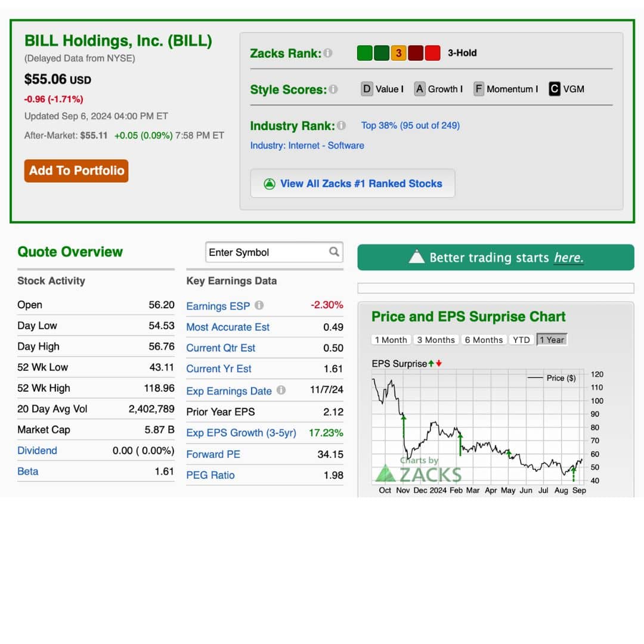644x644 pixels.
Task: Click the info icon beside Industry Rank
Action: (341, 125)
